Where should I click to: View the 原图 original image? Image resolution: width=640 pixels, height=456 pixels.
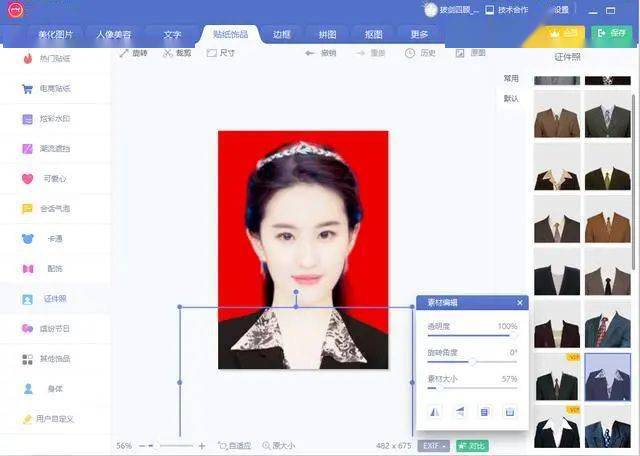click(471, 53)
